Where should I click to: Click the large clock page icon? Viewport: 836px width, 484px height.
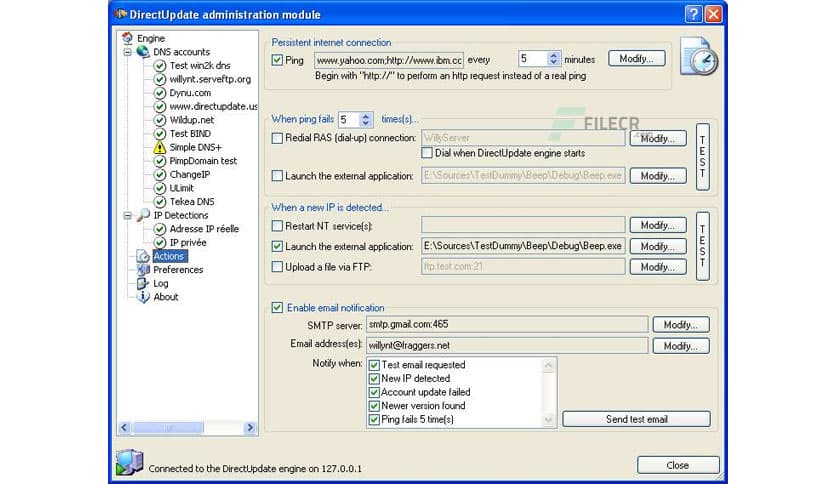tap(698, 57)
